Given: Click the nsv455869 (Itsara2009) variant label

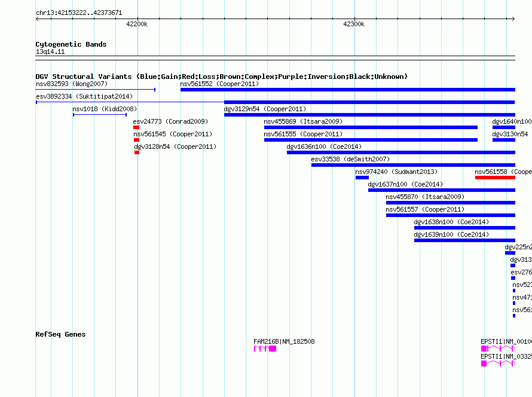Looking at the screenshot, I should click(x=303, y=121).
